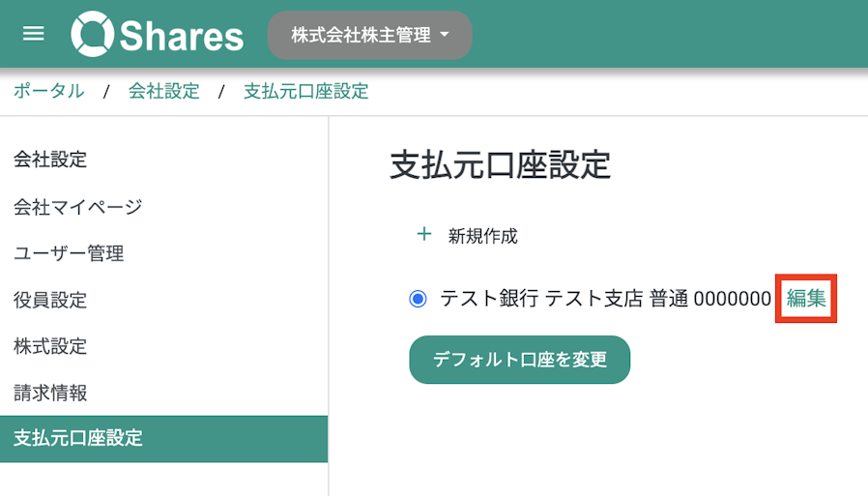Select the テスト銀行 account radio button
The width and height of the screenshot is (868, 496).
point(418,299)
